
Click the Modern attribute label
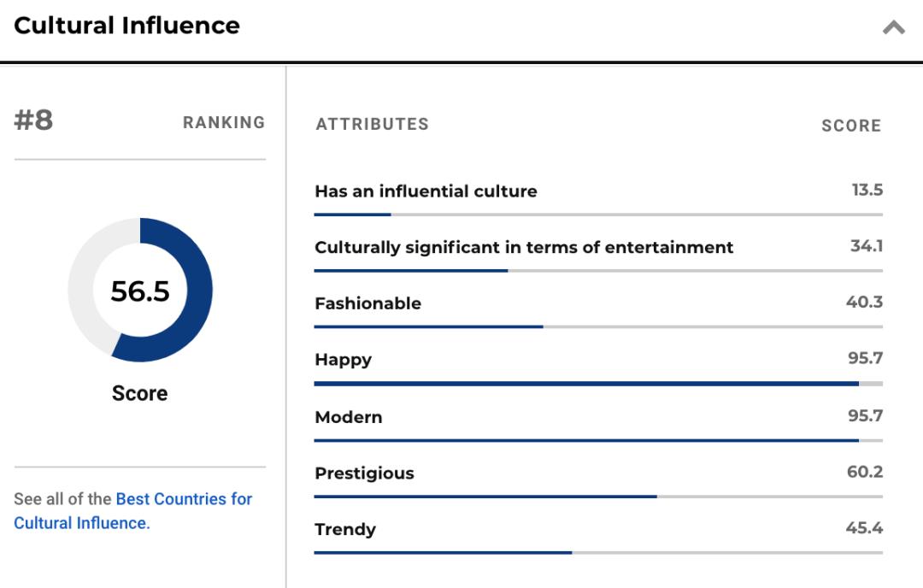coord(348,417)
